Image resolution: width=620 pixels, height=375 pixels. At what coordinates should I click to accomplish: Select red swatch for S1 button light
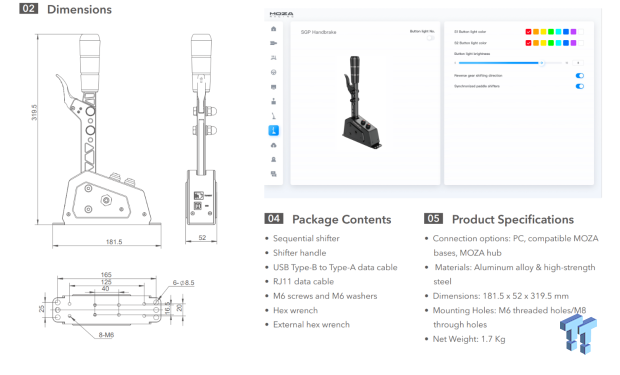[528, 32]
